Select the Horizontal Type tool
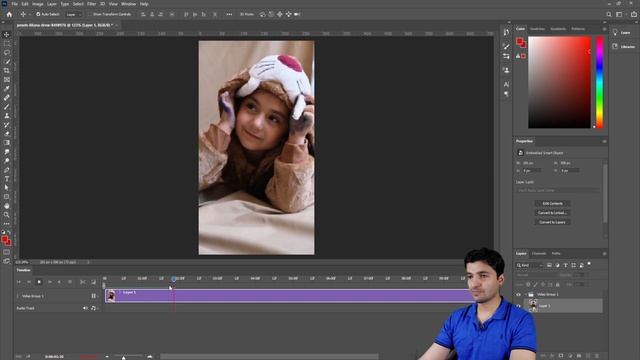Image resolution: width=640 pixels, height=360 pixels. 7,179
